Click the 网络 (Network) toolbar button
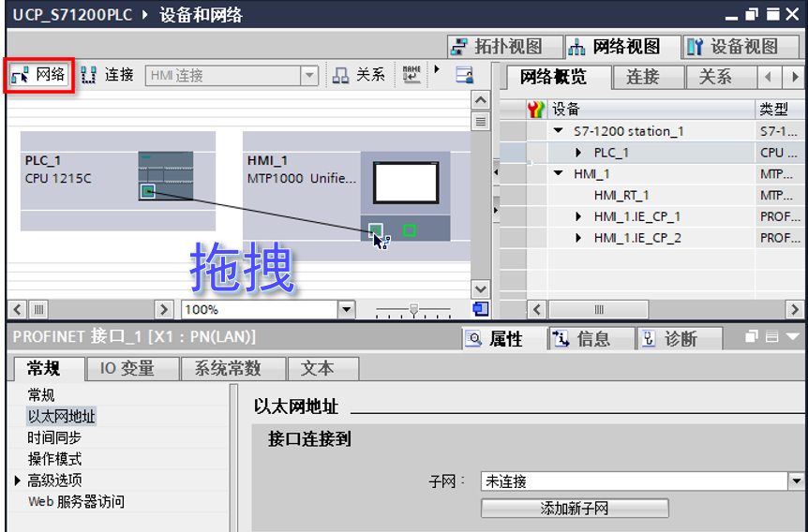Screen dimensions: 808x532 [x=39, y=75]
